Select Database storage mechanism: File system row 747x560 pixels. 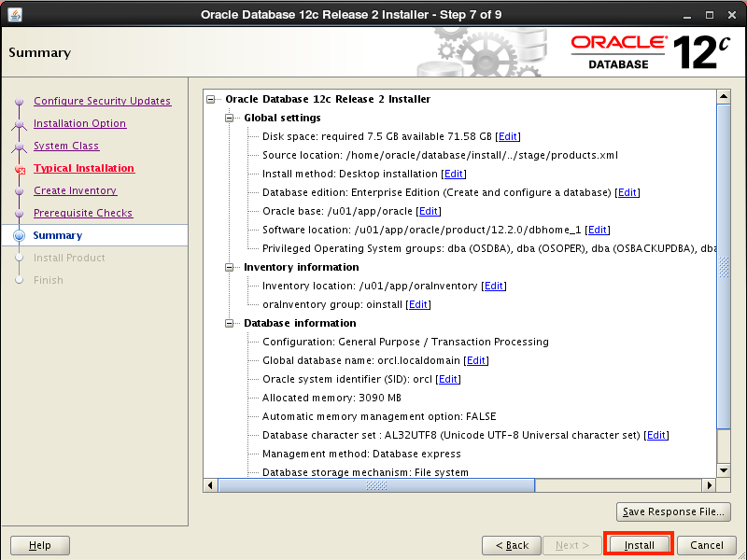point(365,472)
